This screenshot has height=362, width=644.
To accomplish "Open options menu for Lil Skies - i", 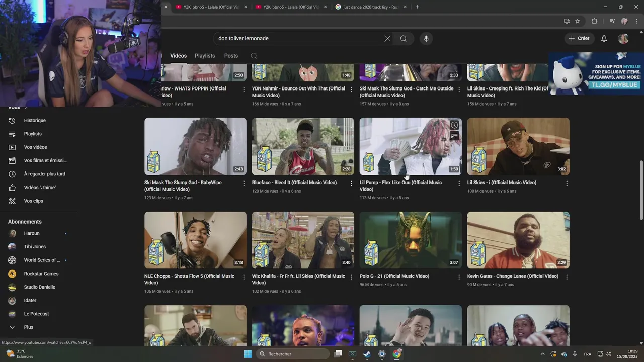I will click(x=567, y=184).
